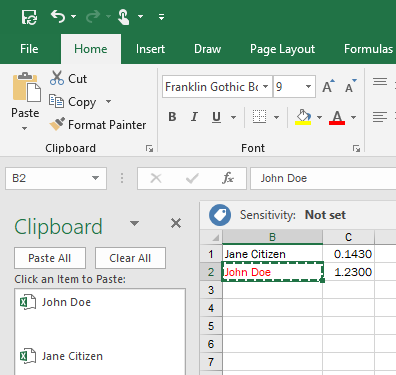
Task: Switch to the Insert tab
Action: tap(150, 49)
